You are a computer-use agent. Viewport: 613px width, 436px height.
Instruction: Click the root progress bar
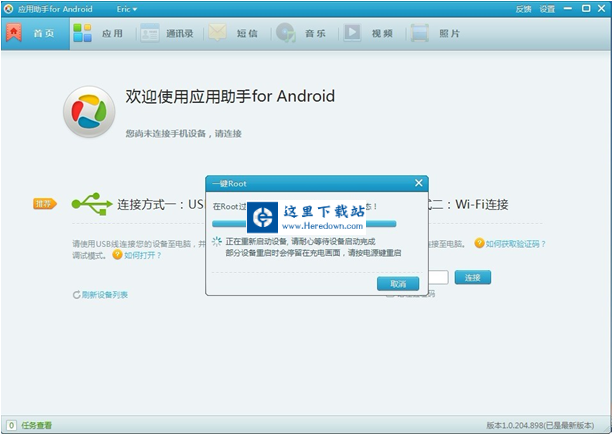pos(304,224)
